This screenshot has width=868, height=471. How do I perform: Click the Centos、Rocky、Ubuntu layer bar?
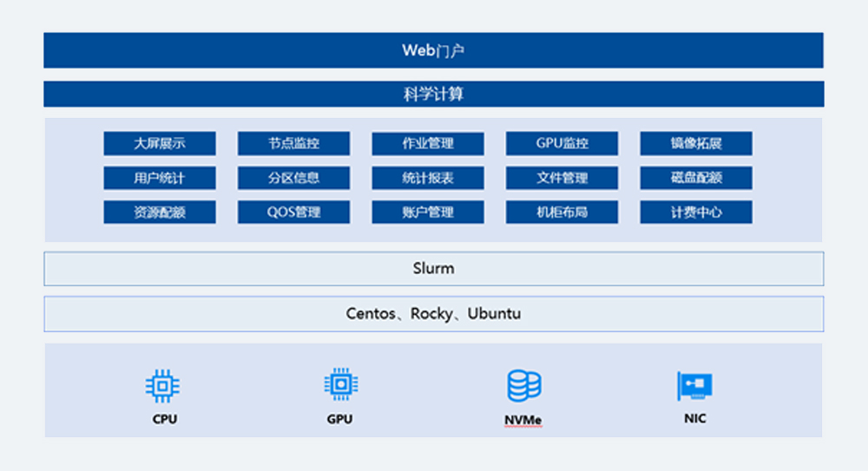pos(433,314)
